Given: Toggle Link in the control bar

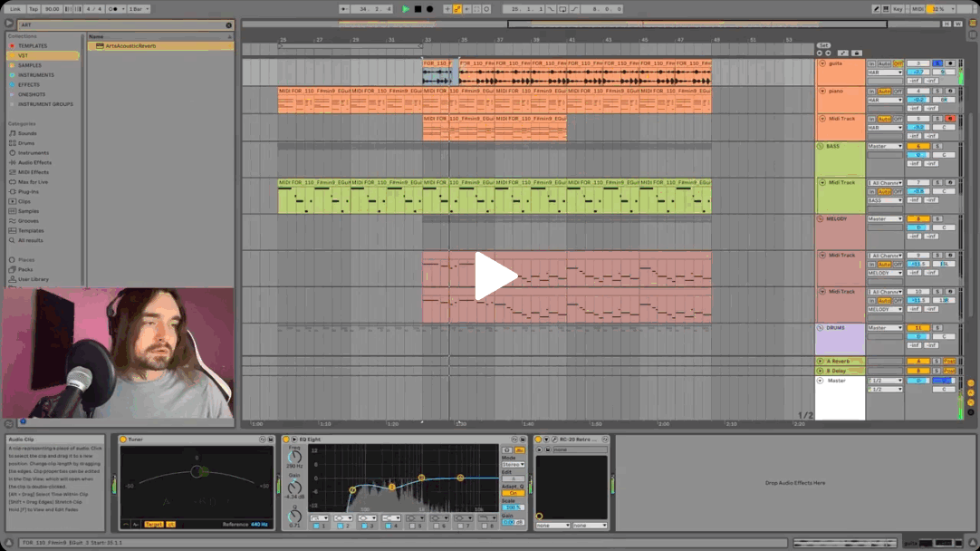Looking at the screenshot, I should coord(15,9).
